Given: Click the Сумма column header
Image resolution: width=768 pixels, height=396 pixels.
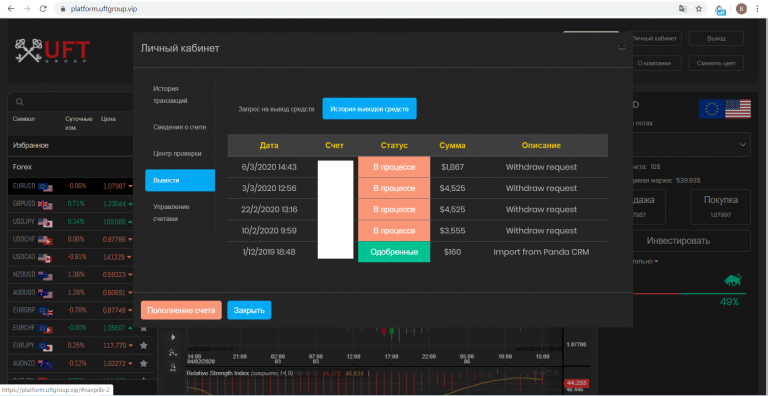Looking at the screenshot, I should click(452, 146).
